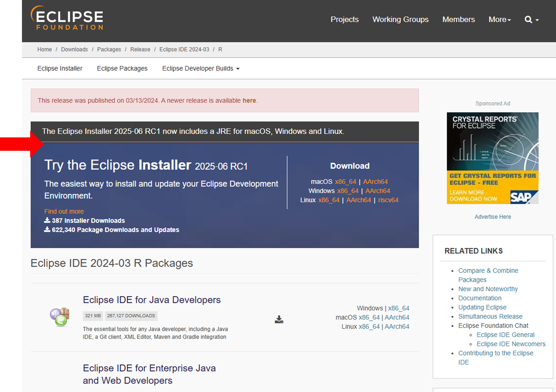Click the Advertise Here link

493,217
